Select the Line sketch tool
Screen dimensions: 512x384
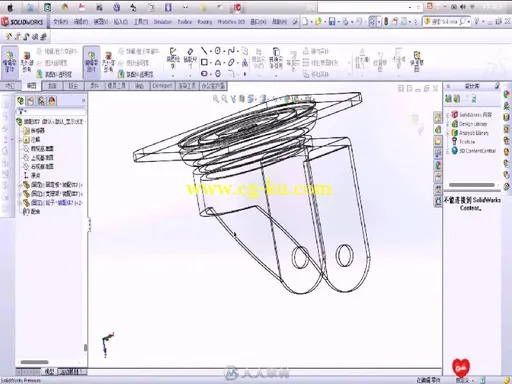[x=204, y=51]
